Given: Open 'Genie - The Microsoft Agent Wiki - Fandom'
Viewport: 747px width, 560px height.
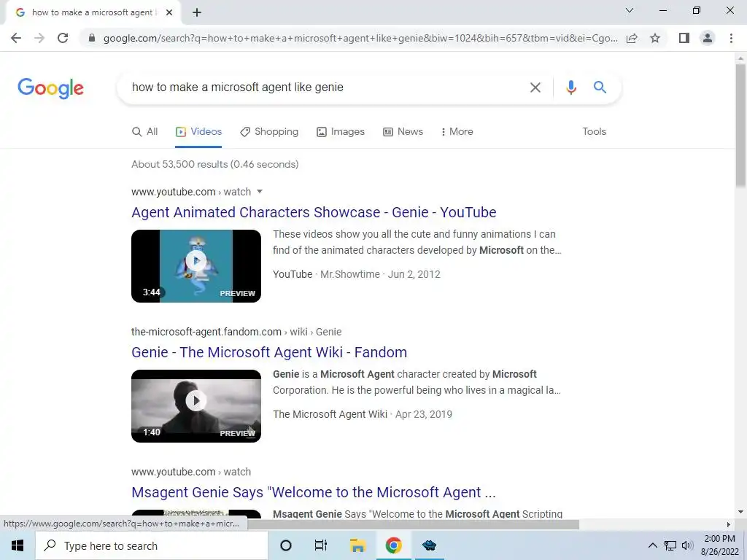Looking at the screenshot, I should click(269, 352).
